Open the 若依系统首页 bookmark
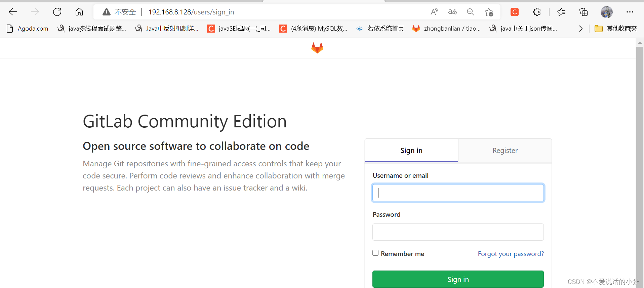 click(x=380, y=29)
